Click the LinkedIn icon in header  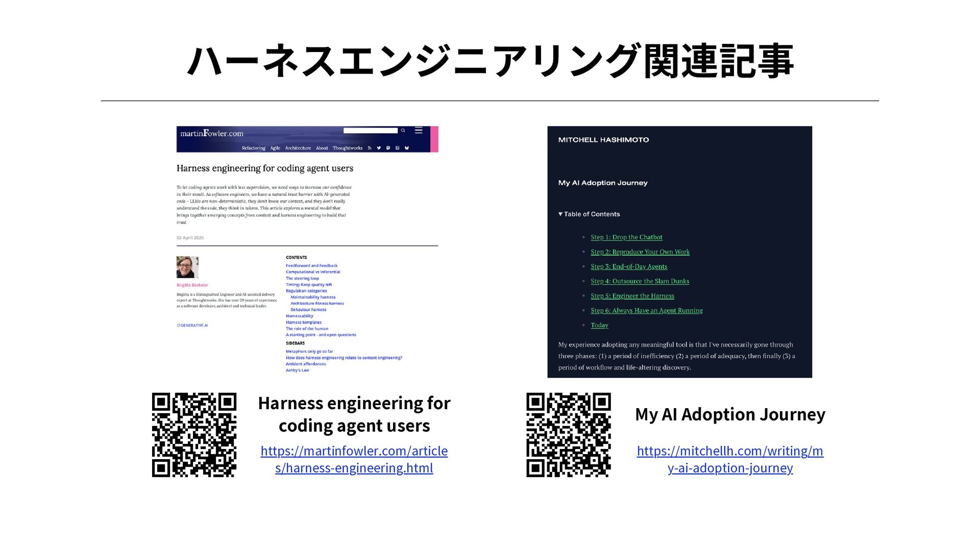coord(397,148)
